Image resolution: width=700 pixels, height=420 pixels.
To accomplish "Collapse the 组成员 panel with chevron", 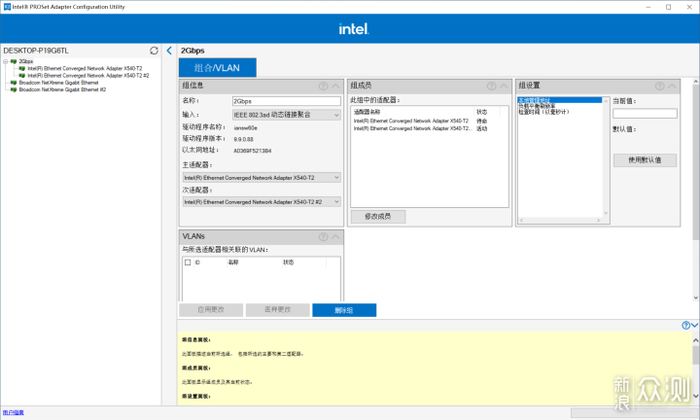I will (504, 86).
